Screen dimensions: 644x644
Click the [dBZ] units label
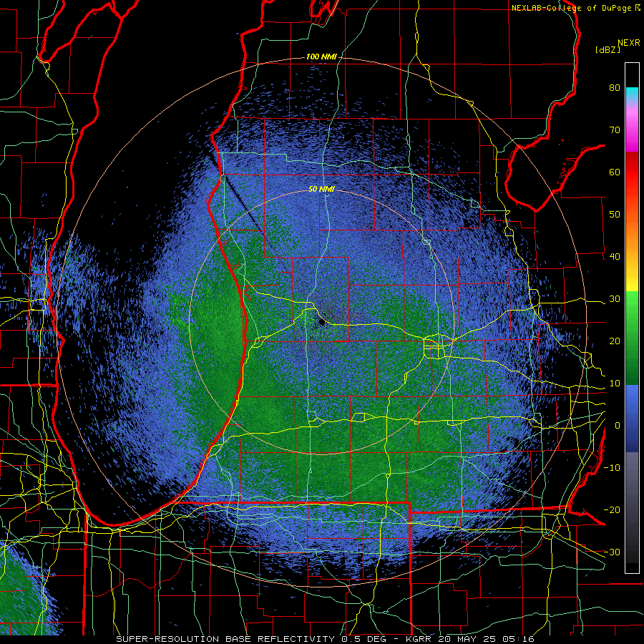[608, 49]
